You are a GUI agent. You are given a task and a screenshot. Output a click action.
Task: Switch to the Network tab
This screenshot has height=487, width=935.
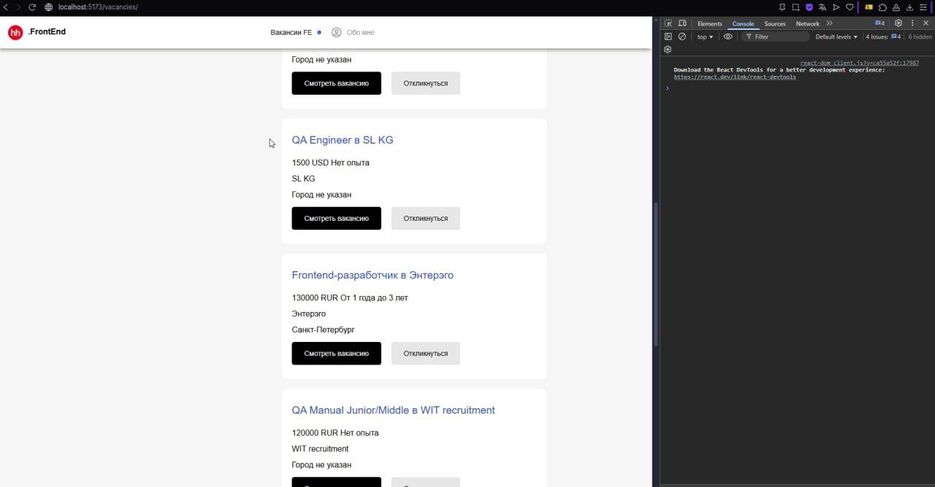[x=807, y=23]
